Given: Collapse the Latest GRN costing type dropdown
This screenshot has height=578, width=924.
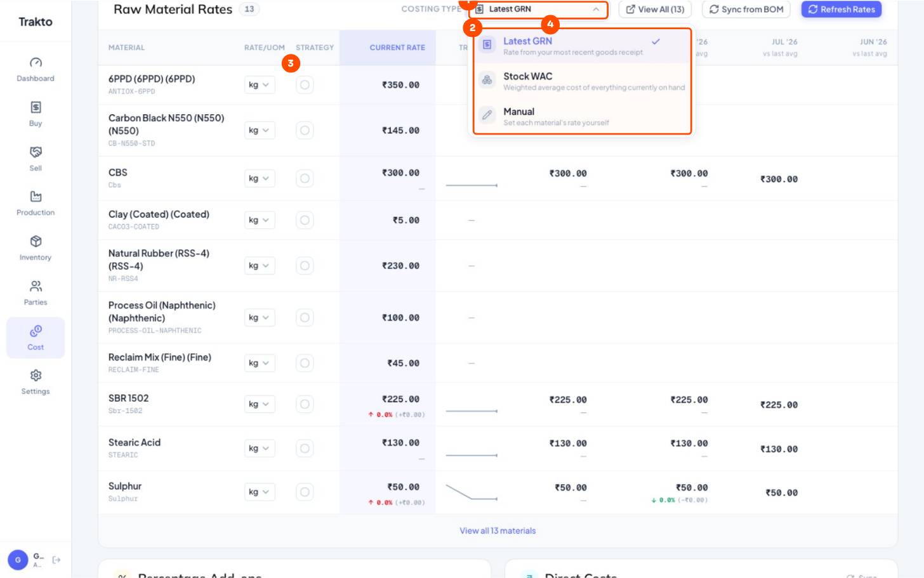Looking at the screenshot, I should tap(538, 9).
